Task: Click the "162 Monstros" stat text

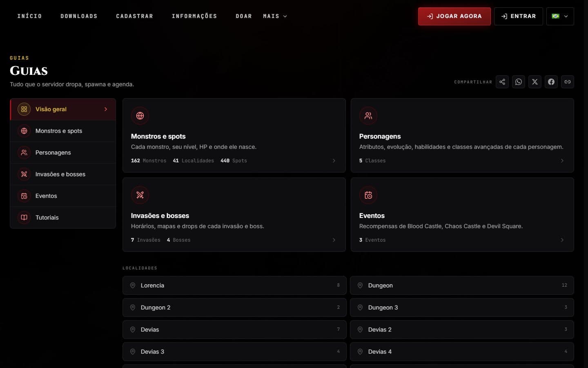Action: 149,161
